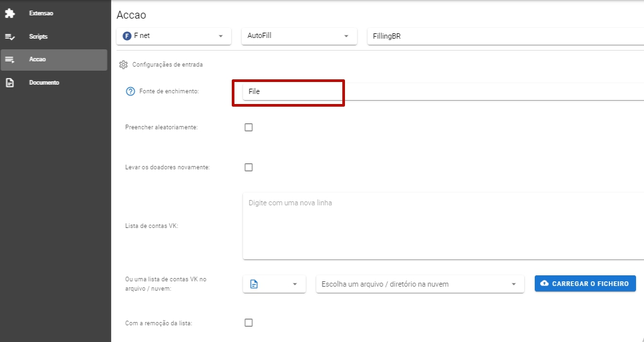644x342 pixels.
Task: Toggle the Com a remoção da lista checkbox
Action: click(248, 323)
